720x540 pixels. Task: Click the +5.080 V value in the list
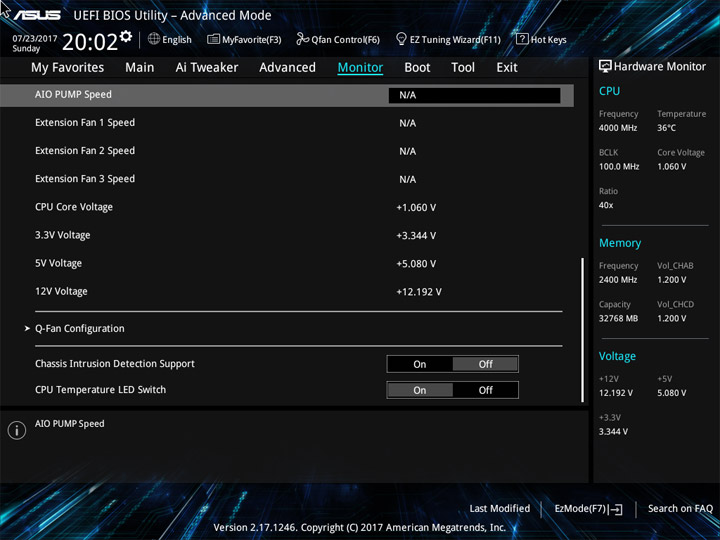click(416, 264)
